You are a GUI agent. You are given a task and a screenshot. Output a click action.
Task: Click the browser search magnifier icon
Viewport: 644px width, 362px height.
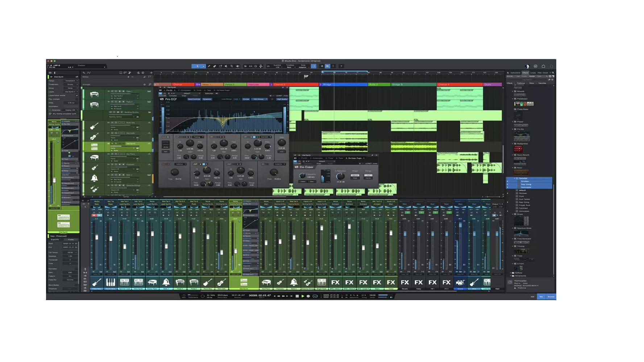tap(553, 73)
